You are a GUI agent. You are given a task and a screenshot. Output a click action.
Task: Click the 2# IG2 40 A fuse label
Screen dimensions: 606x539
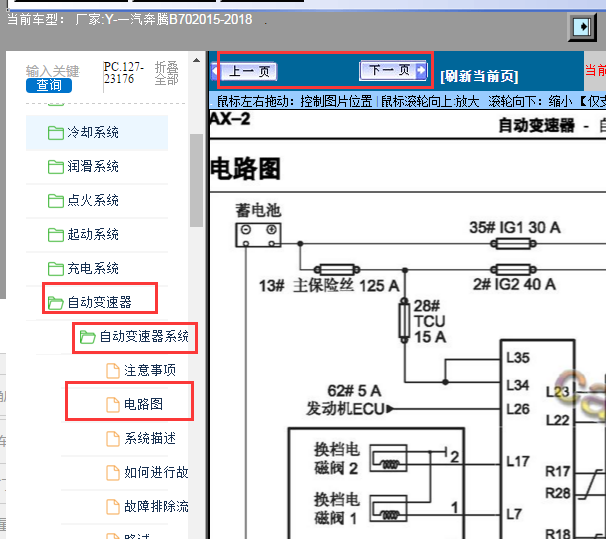click(x=514, y=284)
